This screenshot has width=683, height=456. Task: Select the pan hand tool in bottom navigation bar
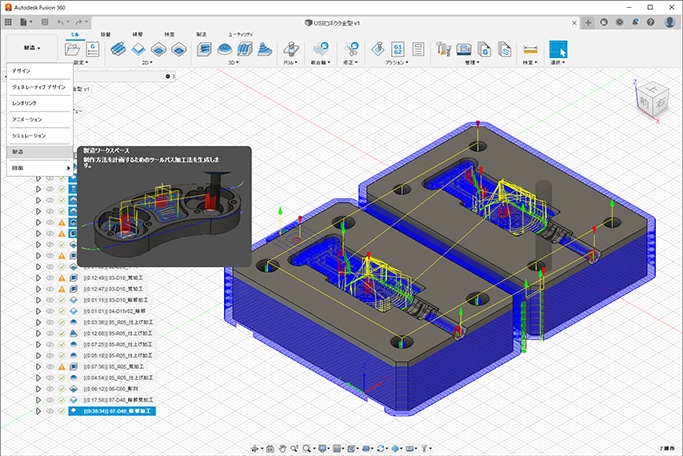click(x=283, y=447)
